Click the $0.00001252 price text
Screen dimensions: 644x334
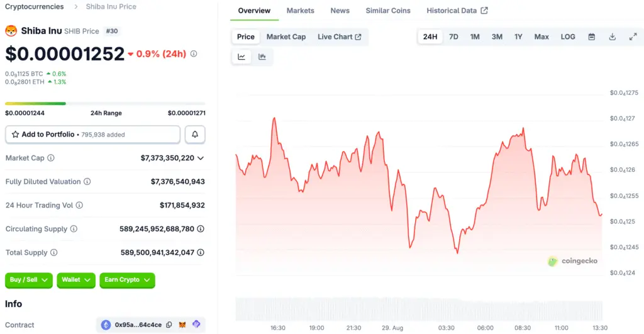(x=65, y=54)
